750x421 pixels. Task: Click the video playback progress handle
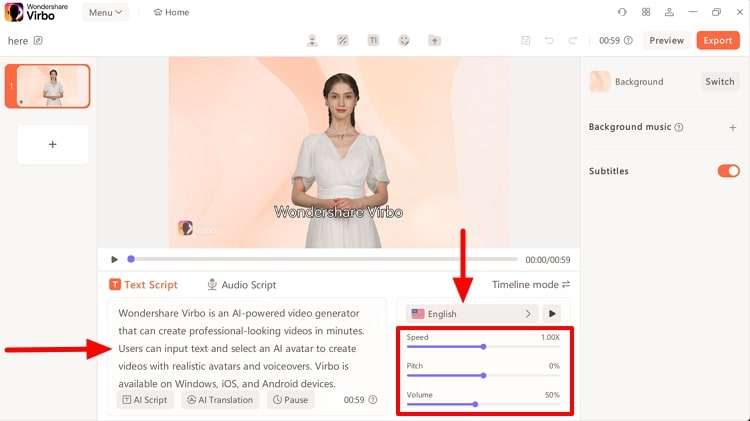131,259
